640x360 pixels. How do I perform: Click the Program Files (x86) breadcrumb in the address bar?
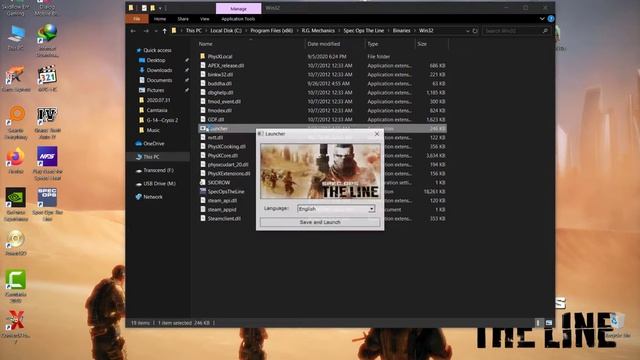pyautogui.click(x=271, y=31)
